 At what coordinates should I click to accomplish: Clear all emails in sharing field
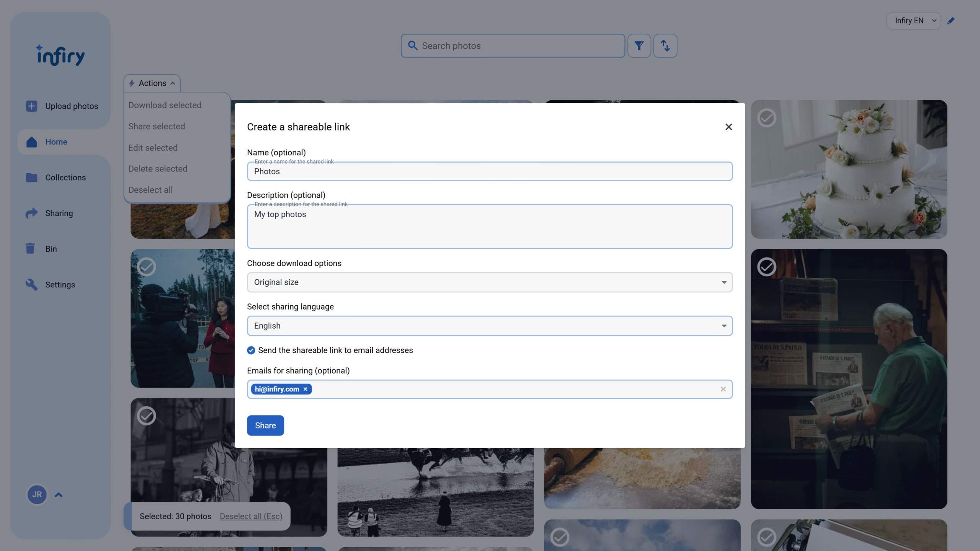(x=723, y=389)
